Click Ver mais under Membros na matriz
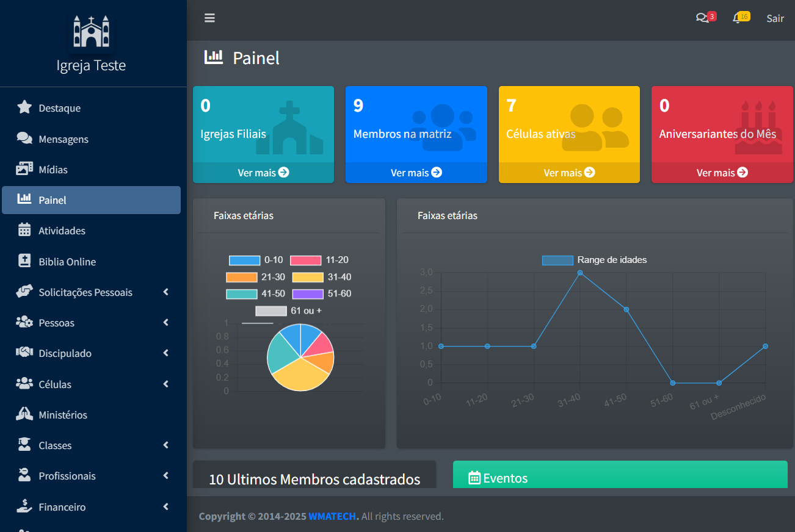 (416, 173)
